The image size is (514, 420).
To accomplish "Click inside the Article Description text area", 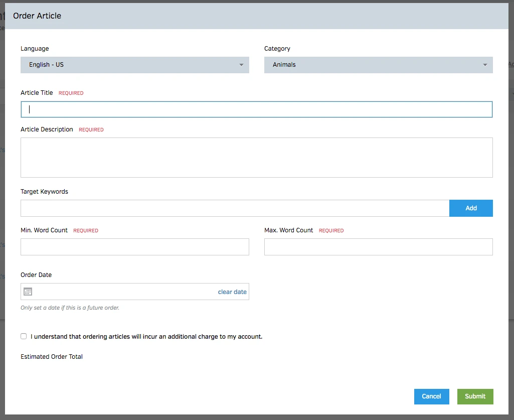I will click(256, 158).
